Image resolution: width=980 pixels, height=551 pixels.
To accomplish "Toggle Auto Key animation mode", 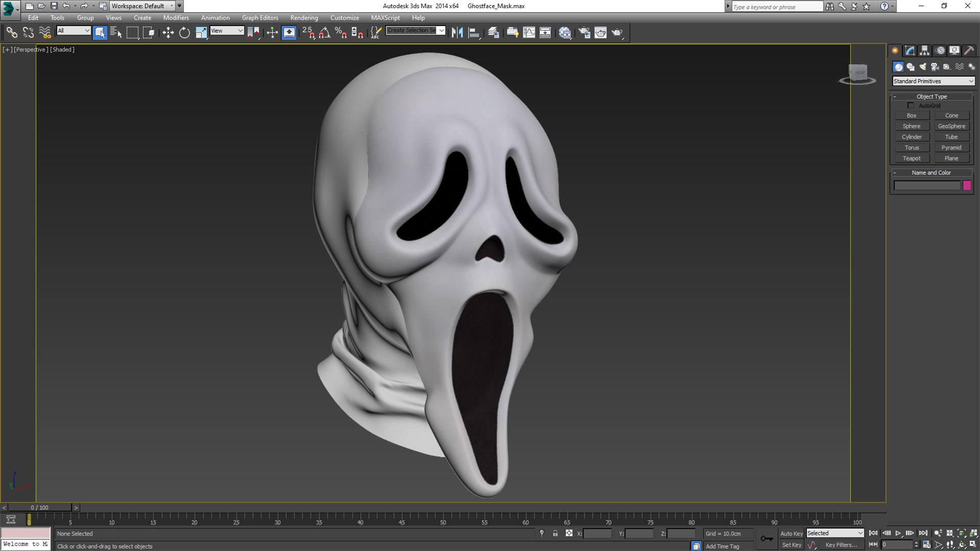I will 792,534.
